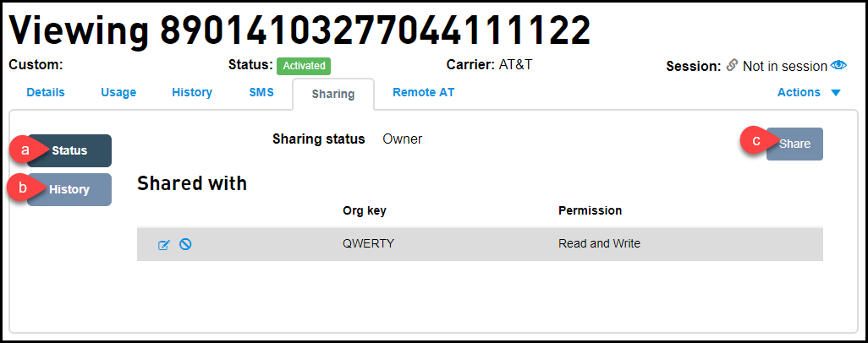868x343 pixels.
Task: Go to the SMS tab
Action: (x=261, y=92)
